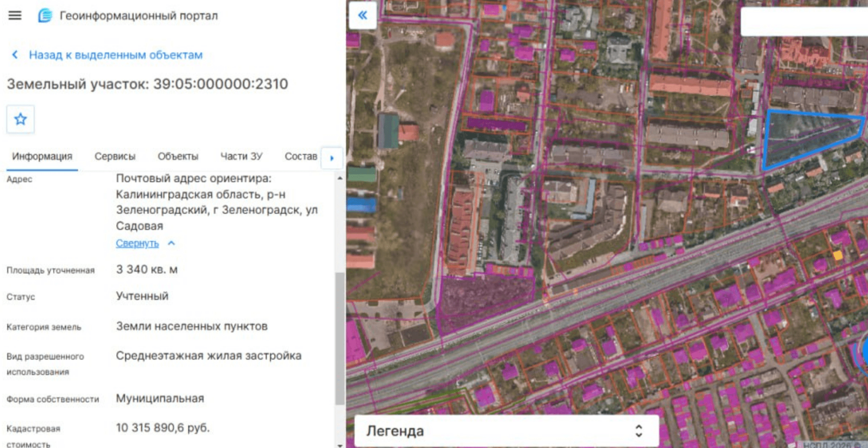
Task: Click the back arrow beside Назад к выделенным объектам
Action: (15, 55)
